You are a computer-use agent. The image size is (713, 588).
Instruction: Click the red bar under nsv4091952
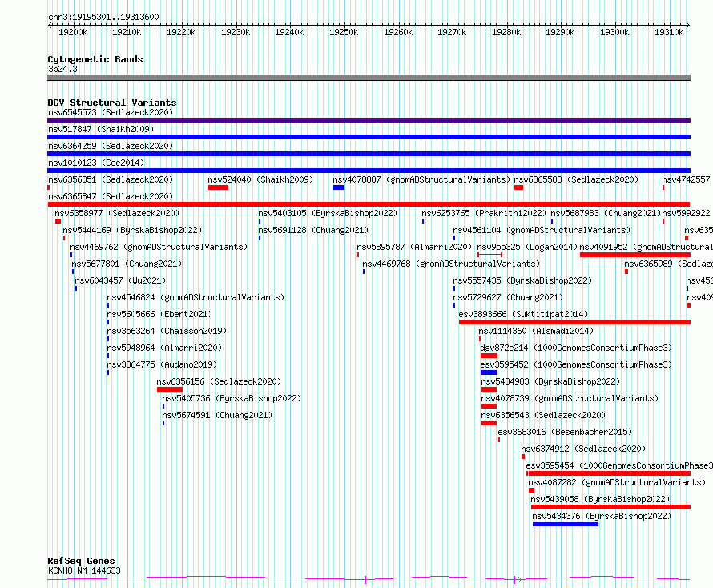tap(635, 255)
